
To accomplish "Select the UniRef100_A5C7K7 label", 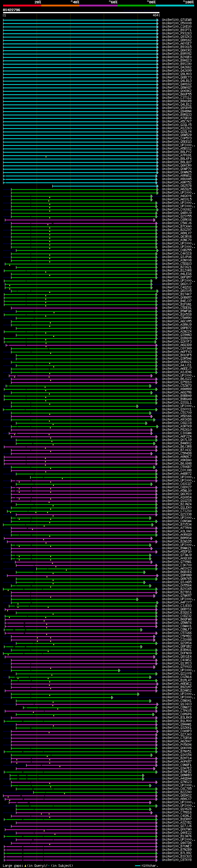I will coord(177,121).
